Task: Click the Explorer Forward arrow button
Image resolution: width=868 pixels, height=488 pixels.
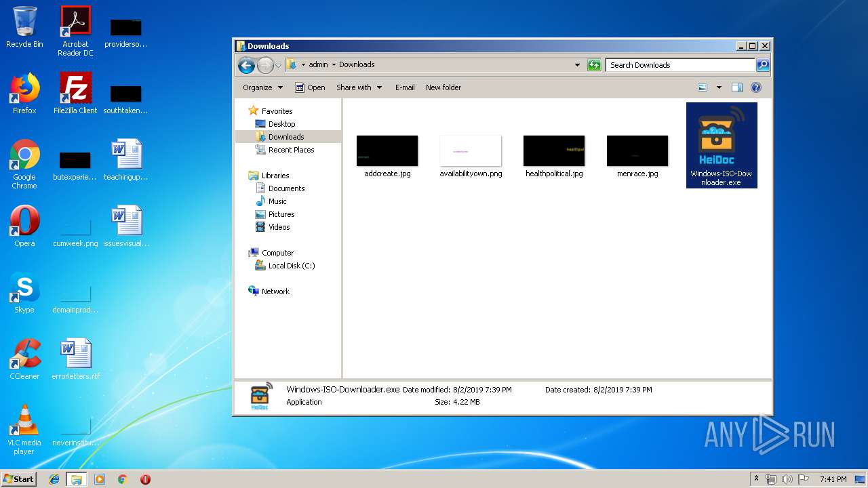Action: click(265, 65)
